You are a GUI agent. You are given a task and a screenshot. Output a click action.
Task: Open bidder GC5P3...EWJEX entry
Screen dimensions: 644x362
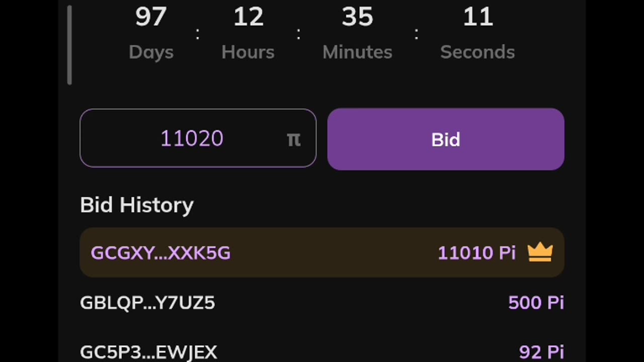tap(148, 352)
